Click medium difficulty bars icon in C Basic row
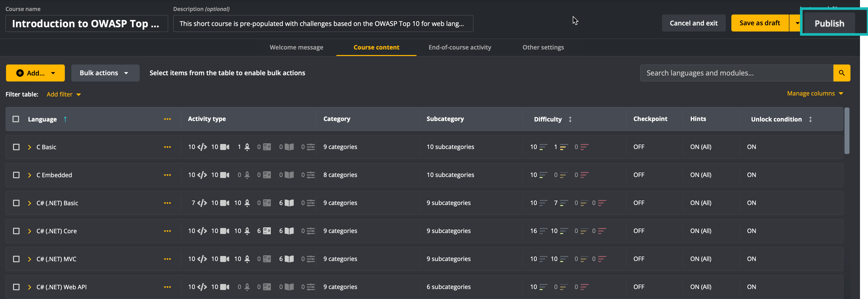Image resolution: width=868 pixels, height=299 pixels. click(564, 147)
